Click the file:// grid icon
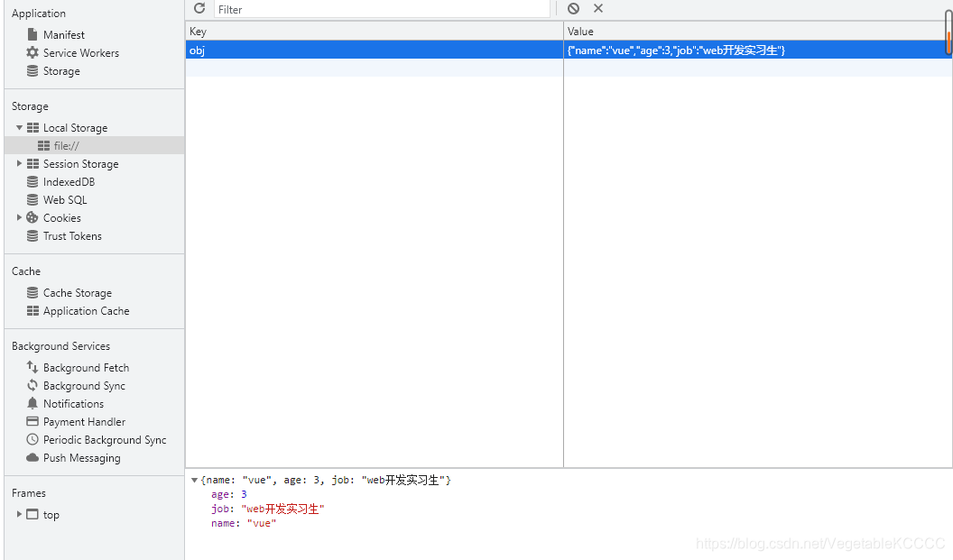The width and height of the screenshot is (953, 560). [43, 146]
